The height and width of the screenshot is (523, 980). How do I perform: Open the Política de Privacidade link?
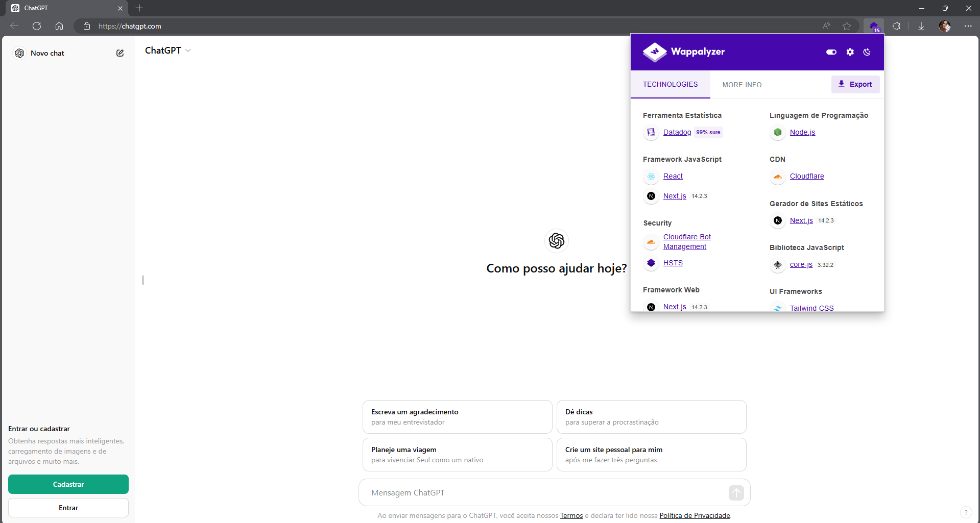point(695,516)
